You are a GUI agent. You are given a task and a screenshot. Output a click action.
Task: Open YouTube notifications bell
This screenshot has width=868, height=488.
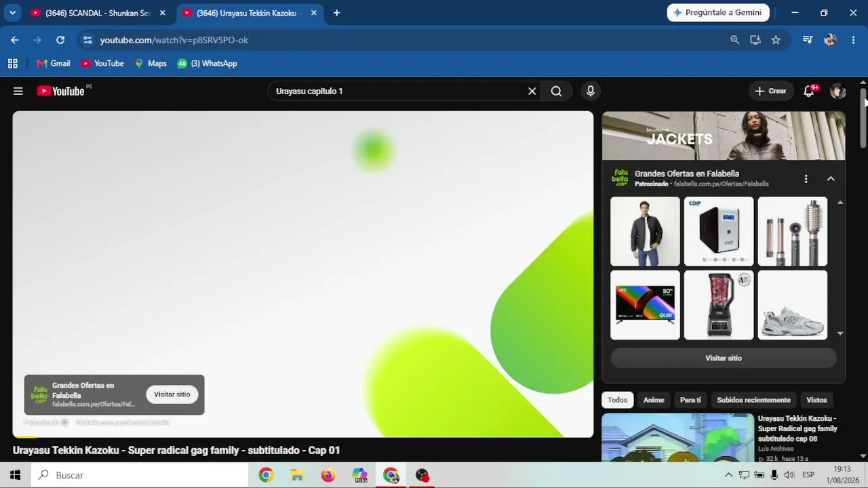click(809, 91)
